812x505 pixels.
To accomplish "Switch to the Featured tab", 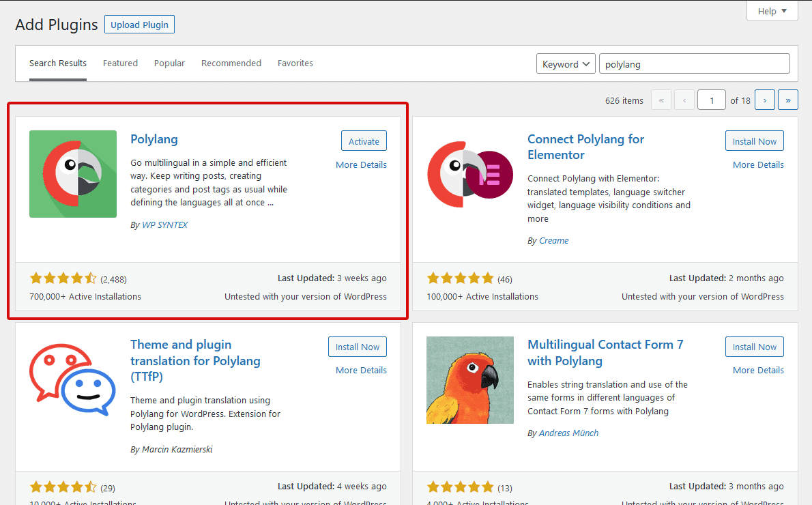I will tap(120, 63).
